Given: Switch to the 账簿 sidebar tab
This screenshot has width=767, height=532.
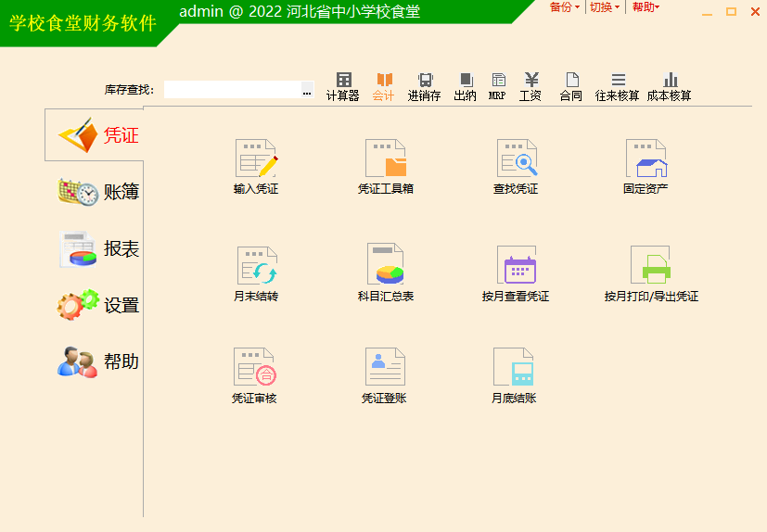Looking at the screenshot, I should tap(99, 192).
